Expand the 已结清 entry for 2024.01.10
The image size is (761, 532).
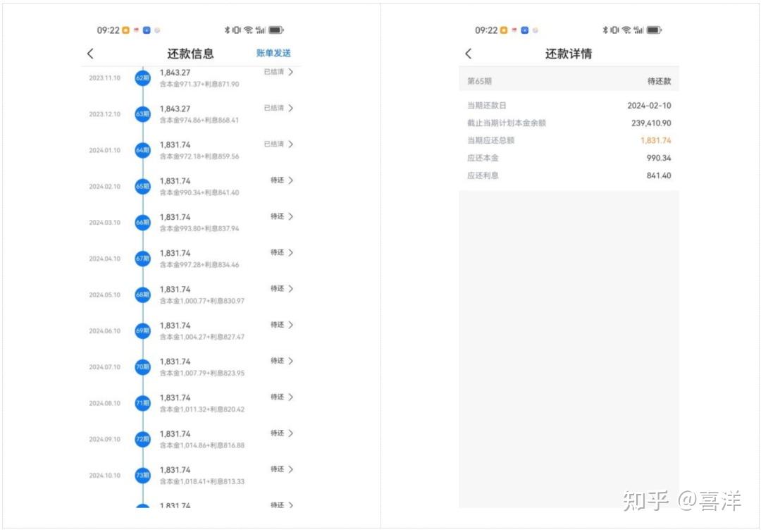click(x=279, y=144)
